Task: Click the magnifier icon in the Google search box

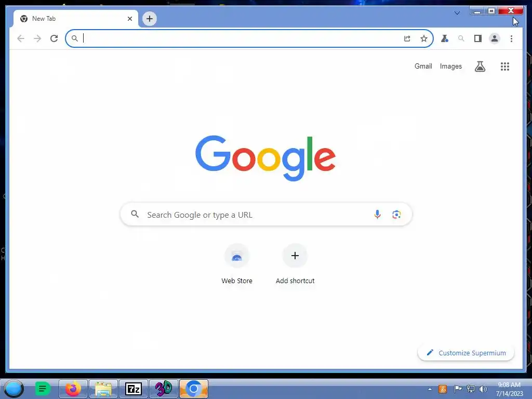Action: pos(135,214)
